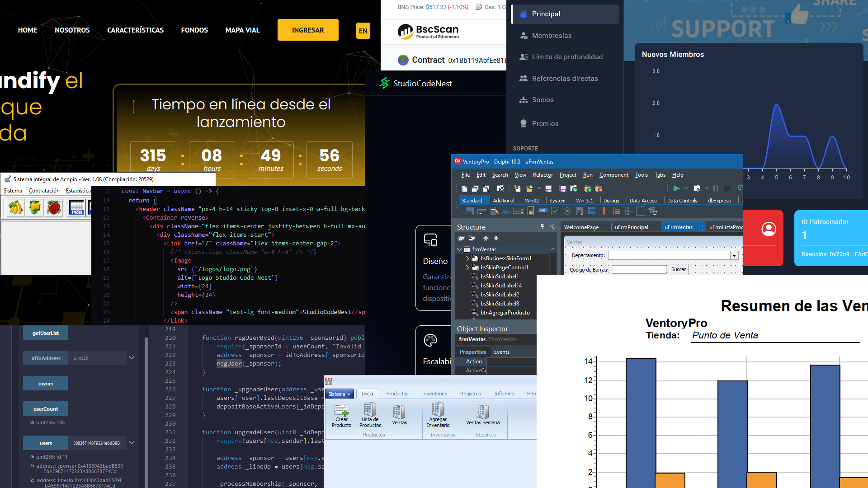Image resolution: width=868 pixels, height=488 pixels.
Task: Select the TEdit component icon in palette
Action: pos(519,211)
